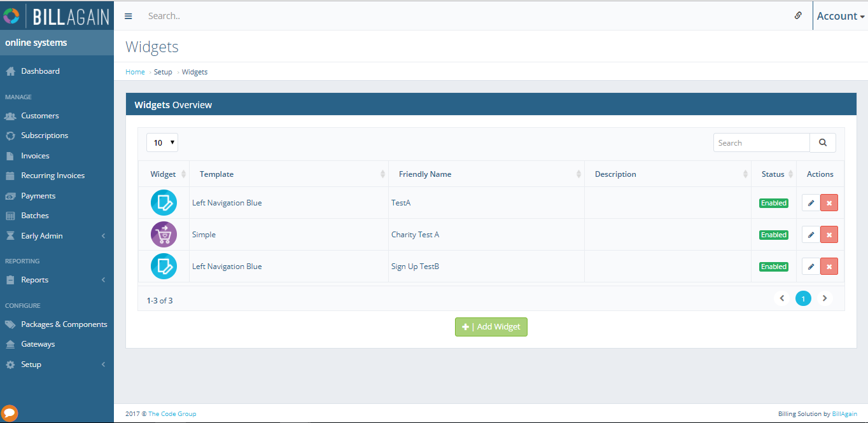Sort by Status column arrows
868x423 pixels.
pos(791,174)
